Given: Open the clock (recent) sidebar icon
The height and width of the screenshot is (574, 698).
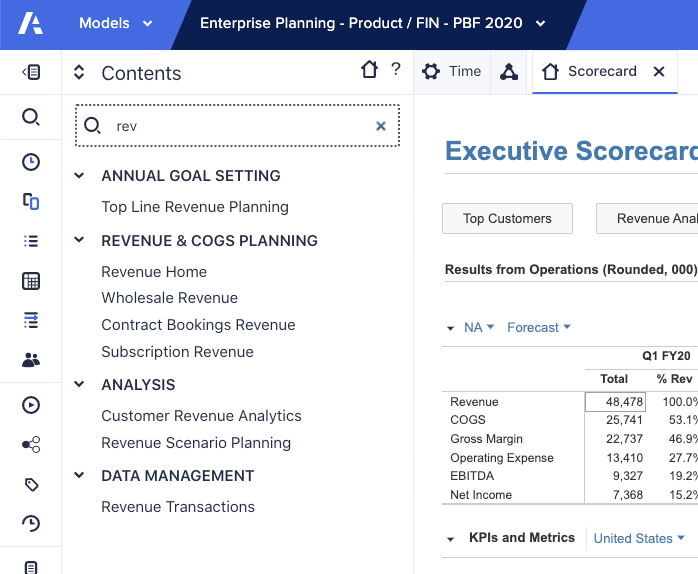Looking at the screenshot, I should coord(31,162).
